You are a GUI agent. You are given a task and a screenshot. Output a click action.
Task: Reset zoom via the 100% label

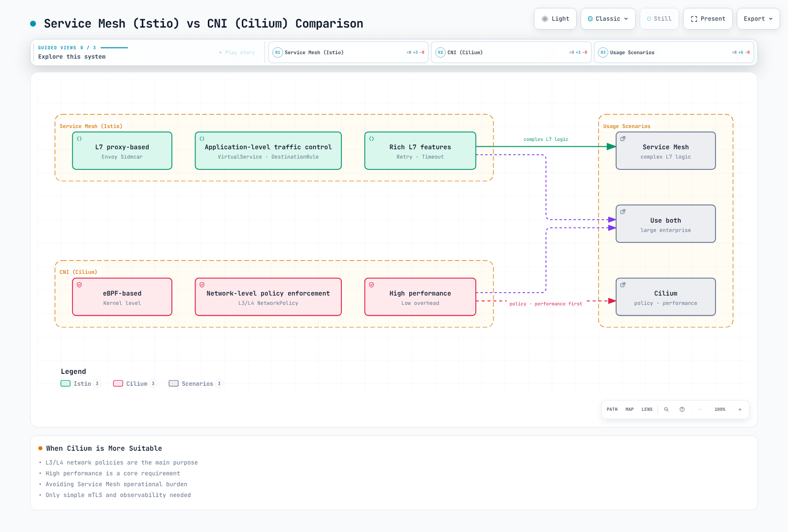click(x=720, y=409)
